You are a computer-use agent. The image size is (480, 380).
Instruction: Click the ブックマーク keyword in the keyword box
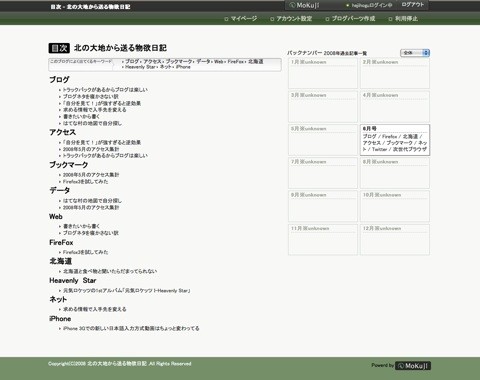179,62
